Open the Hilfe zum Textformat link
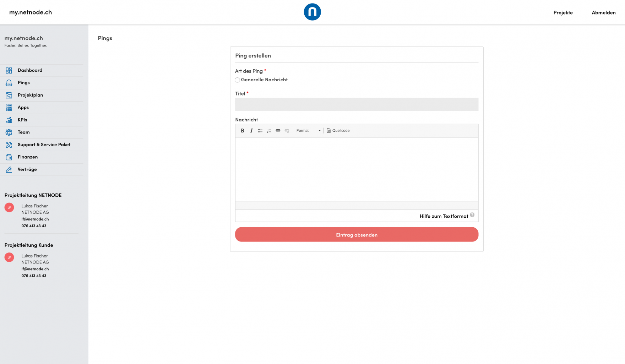625x364 pixels. pyautogui.click(x=444, y=216)
